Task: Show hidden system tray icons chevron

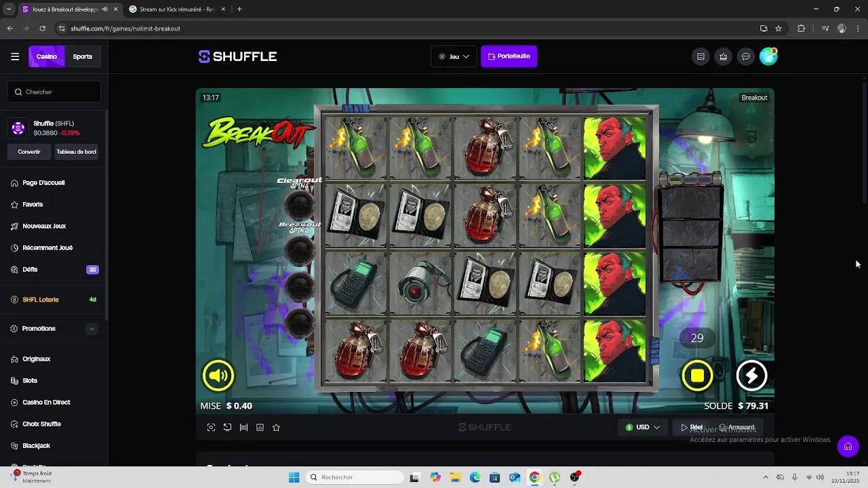Action: point(766,478)
